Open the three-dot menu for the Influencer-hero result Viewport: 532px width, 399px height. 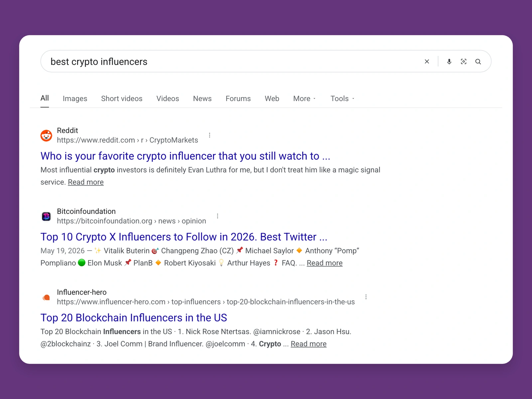point(366,297)
